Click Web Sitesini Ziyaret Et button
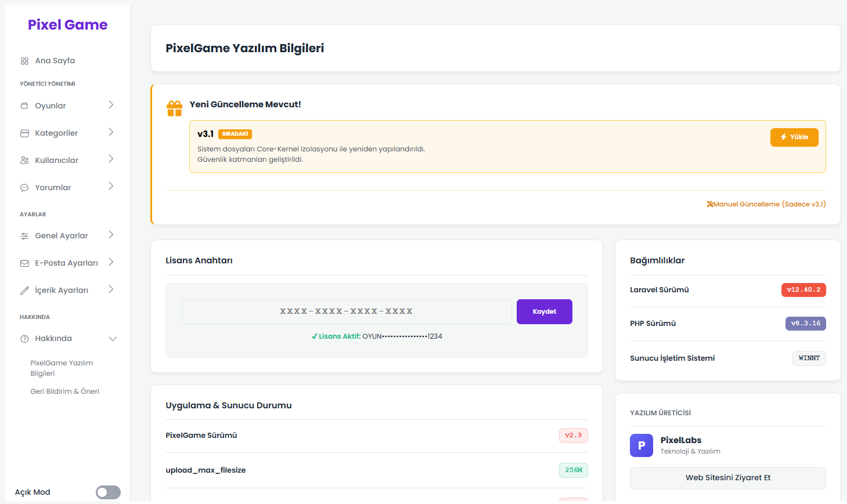The image size is (847, 504). 728,478
